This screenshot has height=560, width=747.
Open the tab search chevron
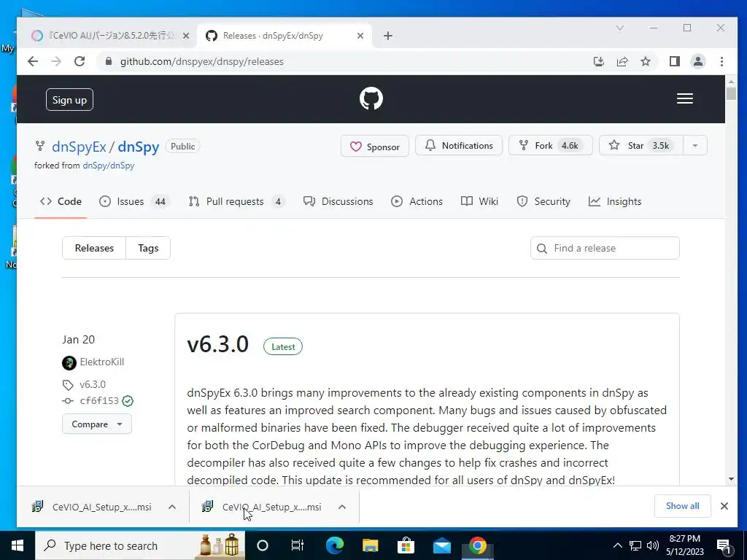(x=620, y=28)
